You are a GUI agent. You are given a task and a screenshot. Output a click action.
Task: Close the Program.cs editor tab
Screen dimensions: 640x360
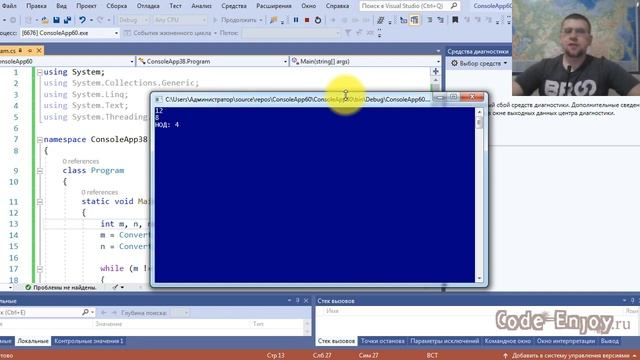coord(39,51)
